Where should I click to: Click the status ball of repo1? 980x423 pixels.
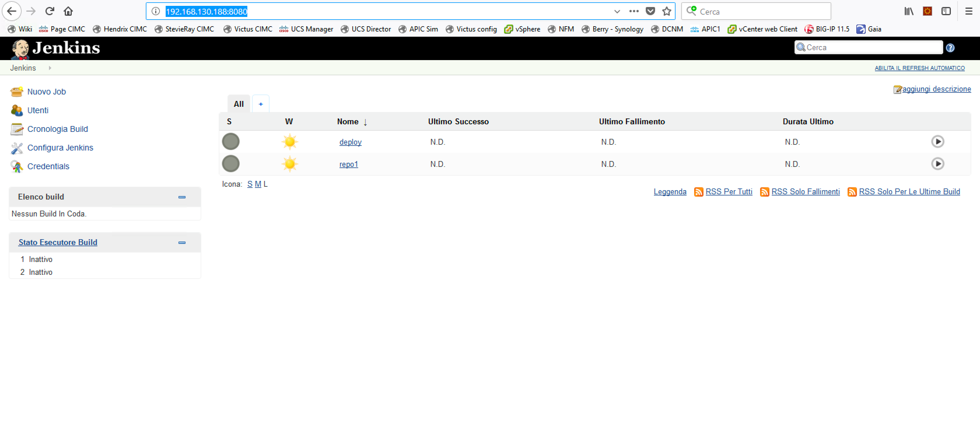pyautogui.click(x=230, y=164)
